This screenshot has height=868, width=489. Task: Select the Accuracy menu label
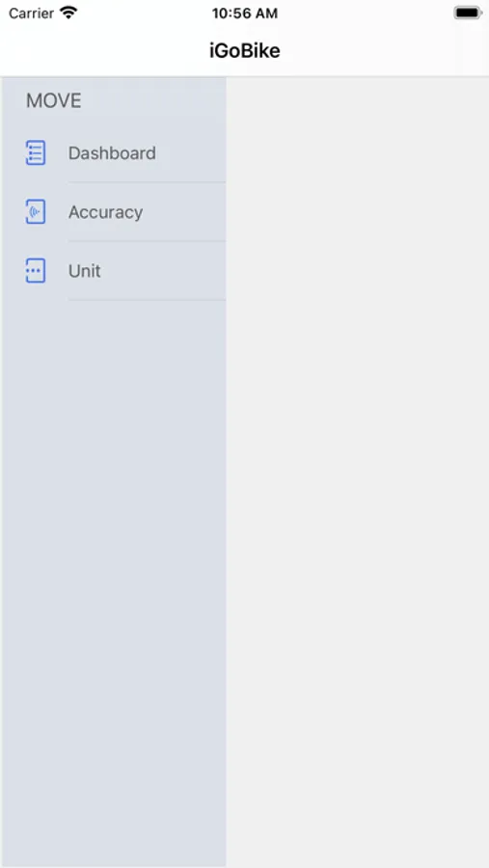click(x=105, y=212)
